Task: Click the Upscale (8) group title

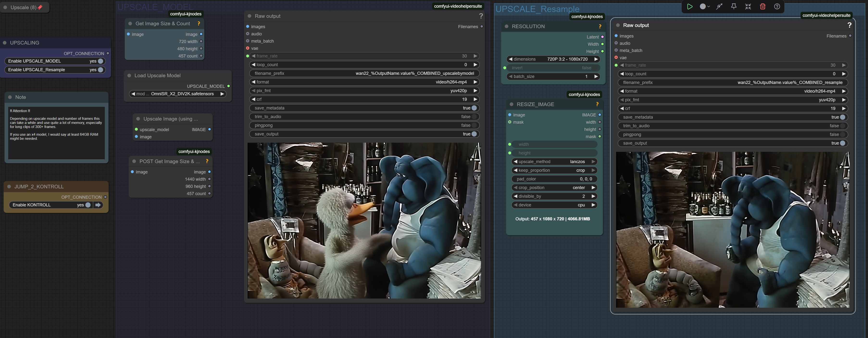Action: (x=23, y=7)
